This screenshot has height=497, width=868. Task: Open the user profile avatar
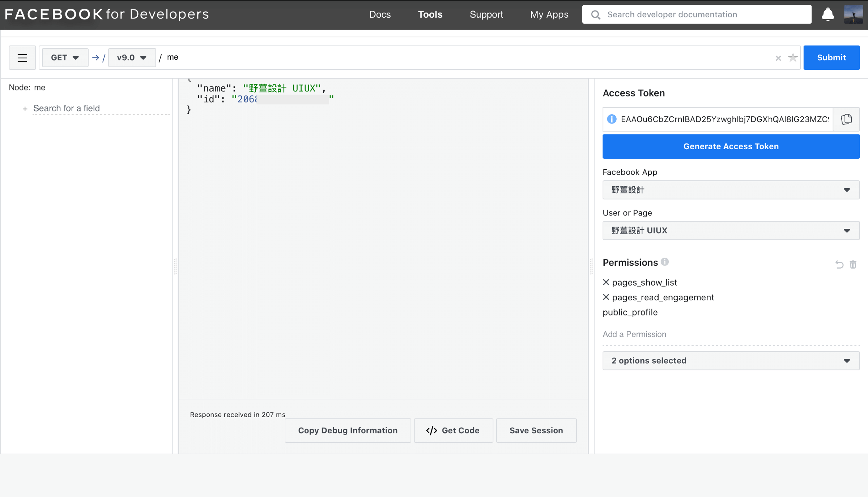pyautogui.click(x=854, y=14)
